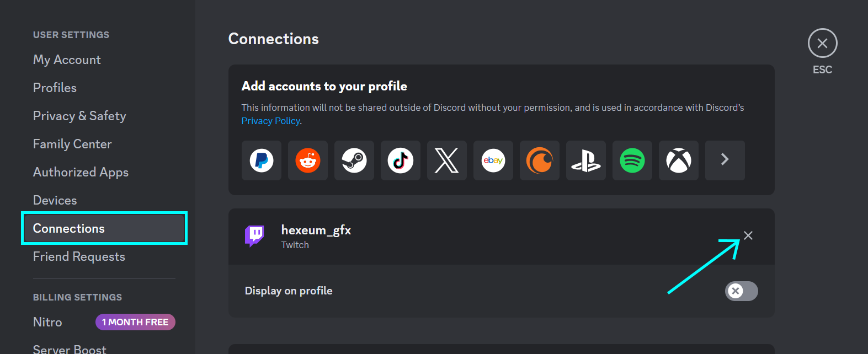Connect TikTok to your profile
Image resolution: width=868 pixels, height=354 pixels.
[400, 160]
